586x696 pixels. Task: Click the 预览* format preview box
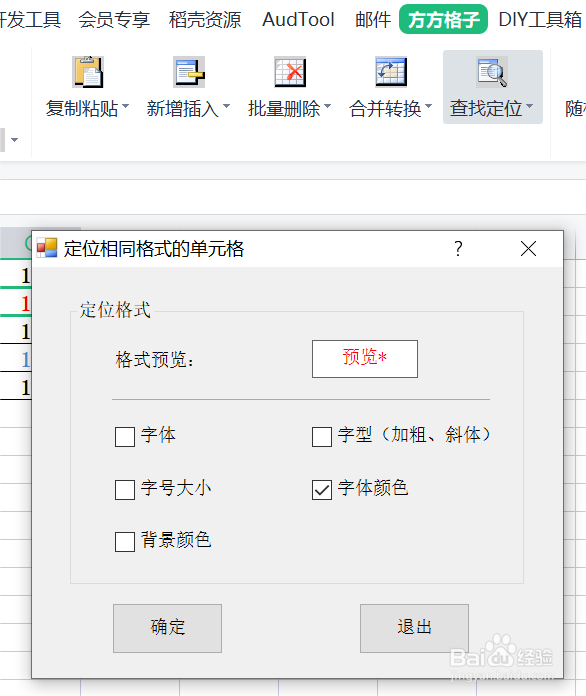pyautogui.click(x=365, y=359)
